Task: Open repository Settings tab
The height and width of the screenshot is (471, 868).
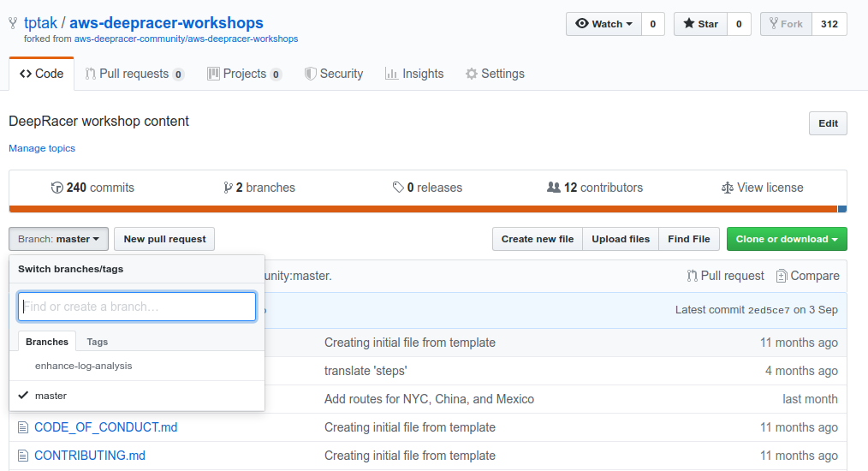Action: (x=495, y=74)
